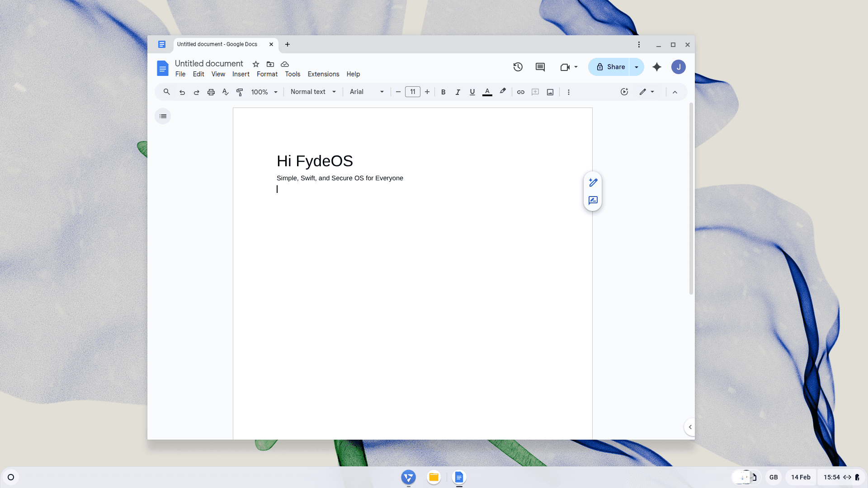Open the Arial font dropdown
This screenshot has width=868, height=488.
(366, 92)
